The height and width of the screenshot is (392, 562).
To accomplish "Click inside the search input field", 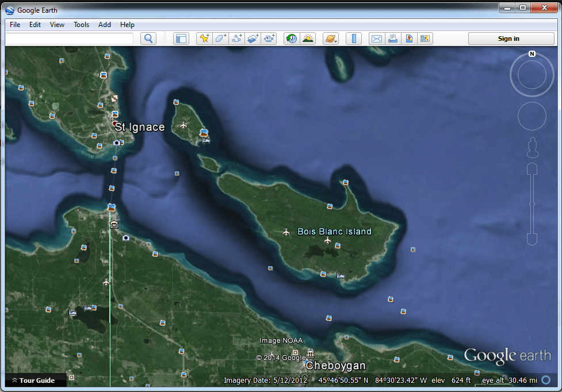I will 69,38.
